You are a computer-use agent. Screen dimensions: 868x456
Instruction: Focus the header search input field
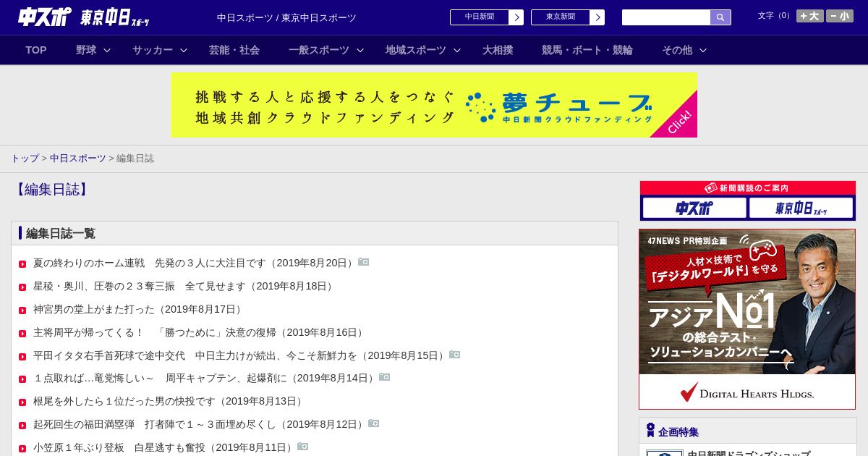tap(666, 17)
